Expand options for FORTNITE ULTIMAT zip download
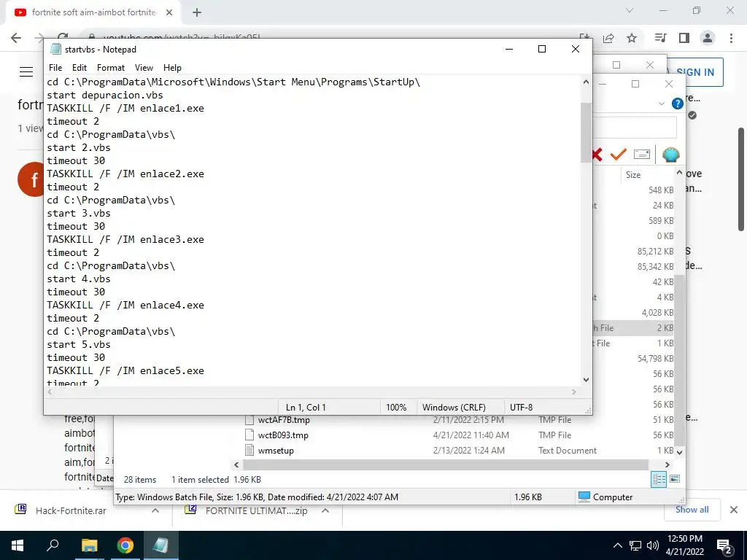747x560 pixels. (x=325, y=510)
